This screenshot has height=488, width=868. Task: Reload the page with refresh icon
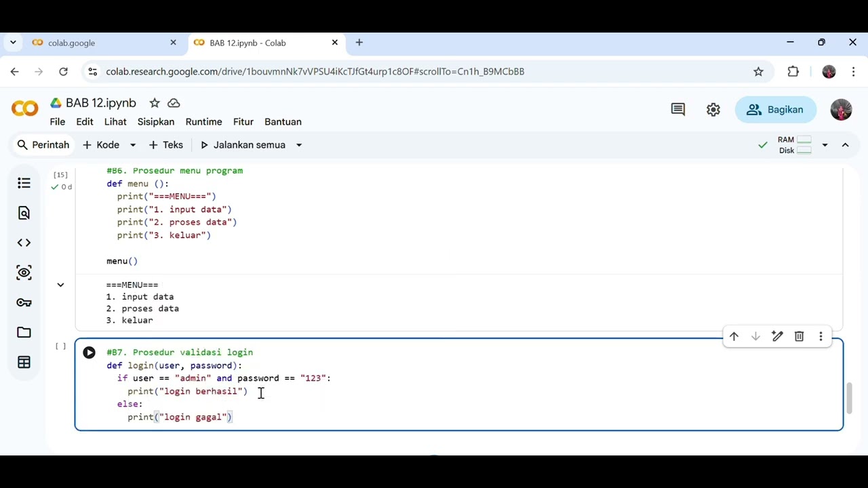pos(63,71)
